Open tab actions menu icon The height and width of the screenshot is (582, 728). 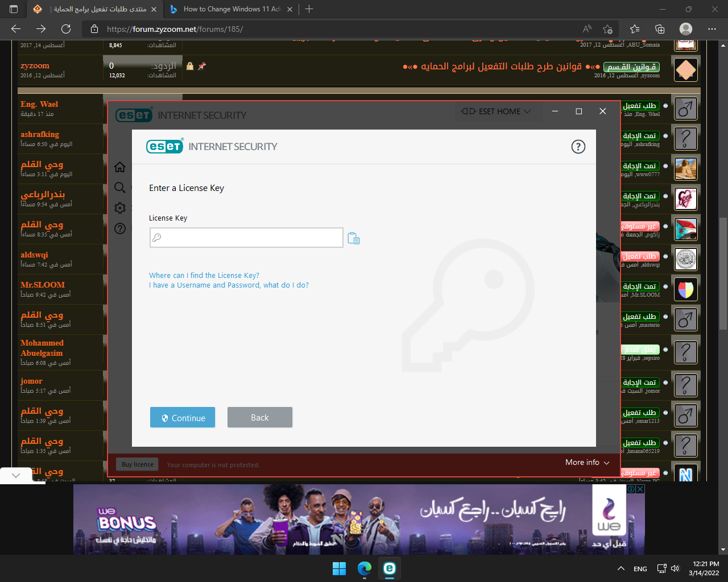tap(14, 9)
